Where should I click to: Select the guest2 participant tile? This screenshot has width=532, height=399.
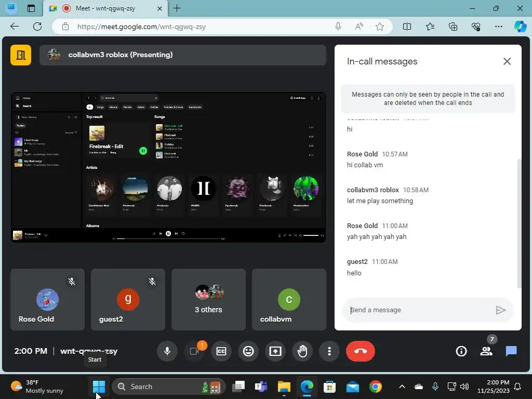(x=128, y=299)
